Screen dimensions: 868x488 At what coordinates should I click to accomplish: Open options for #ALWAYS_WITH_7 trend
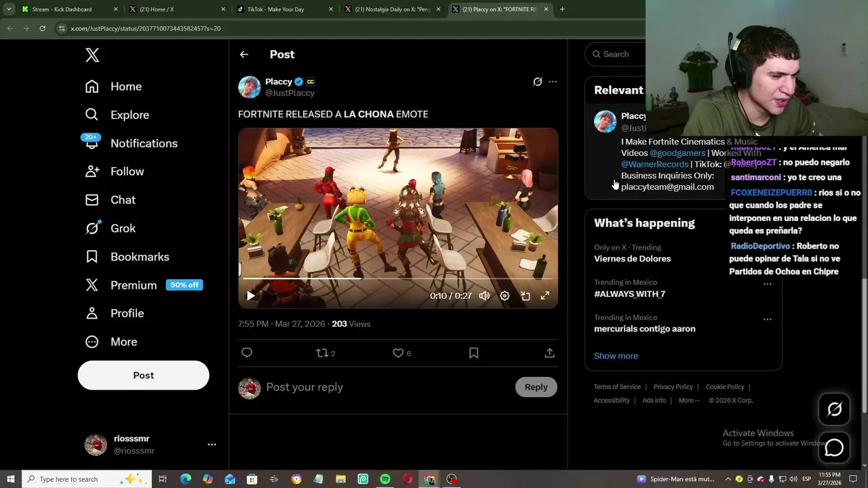tap(767, 285)
